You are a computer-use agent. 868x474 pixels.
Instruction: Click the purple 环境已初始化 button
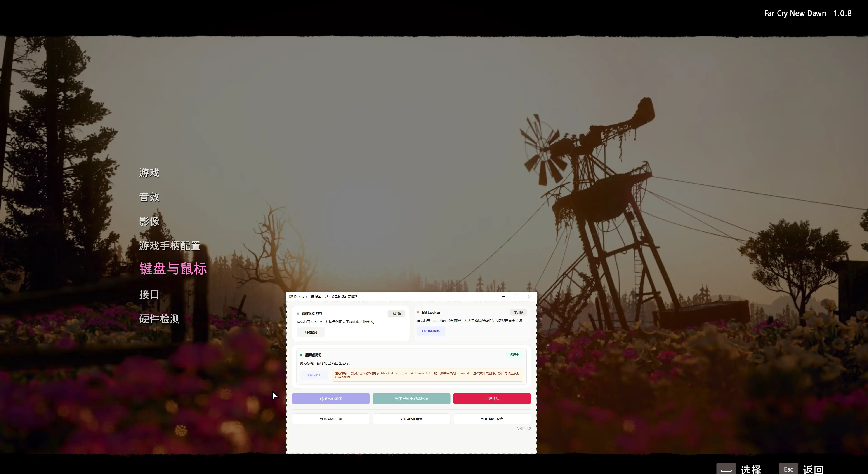coord(331,399)
